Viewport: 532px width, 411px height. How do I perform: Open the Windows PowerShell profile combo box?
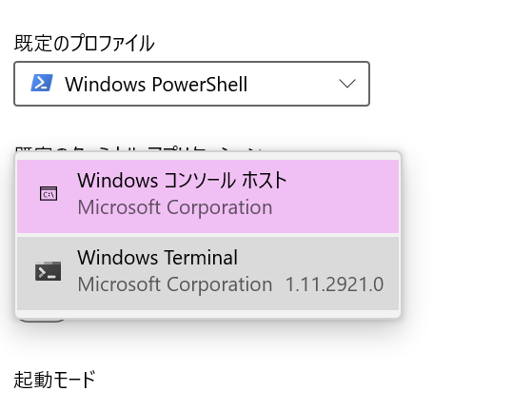pyautogui.click(x=191, y=84)
